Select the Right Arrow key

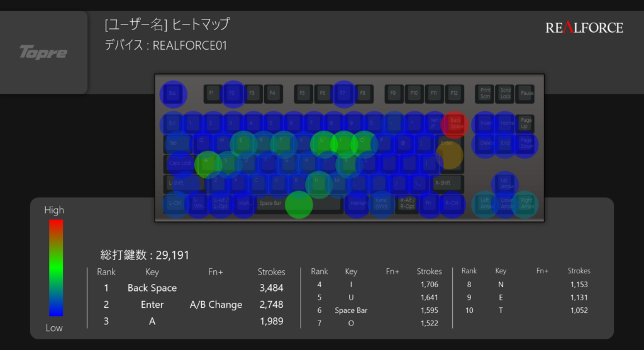(x=526, y=204)
